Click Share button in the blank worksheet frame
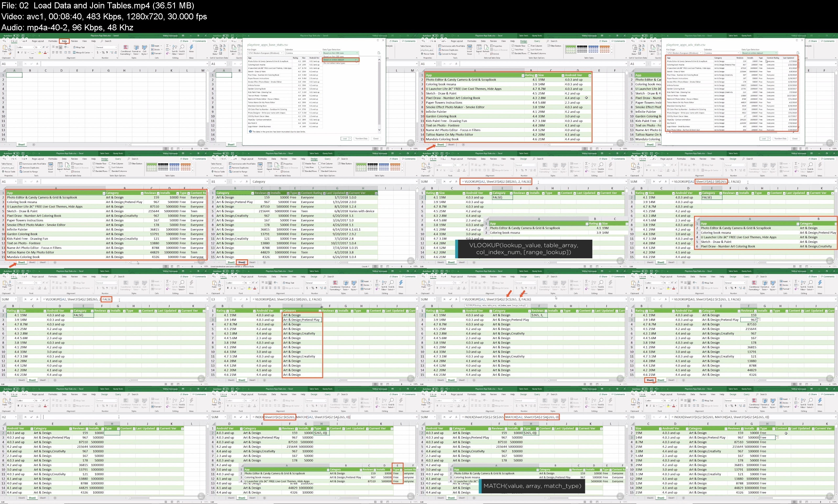Viewport: 838px width, 504px height. (x=184, y=41)
